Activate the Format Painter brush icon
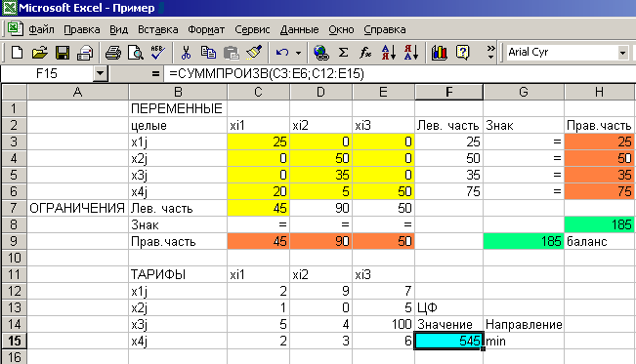 click(254, 53)
